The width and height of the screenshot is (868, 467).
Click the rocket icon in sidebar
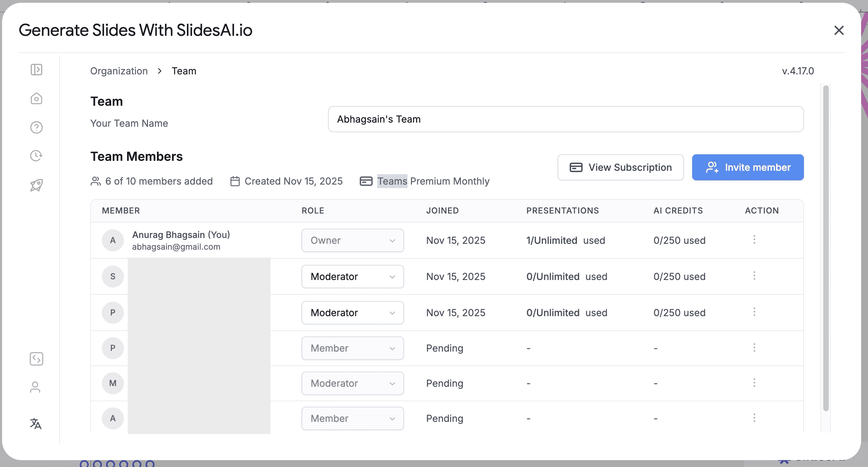click(36, 185)
